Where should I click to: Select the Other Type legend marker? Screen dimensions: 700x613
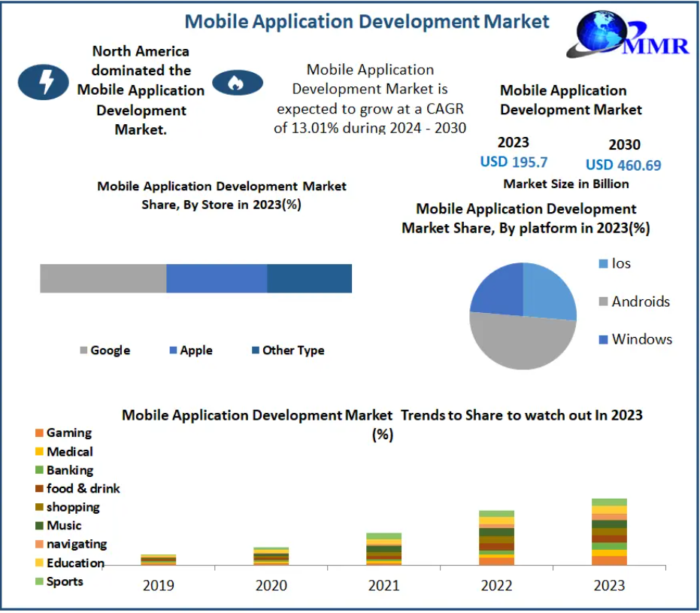point(256,351)
